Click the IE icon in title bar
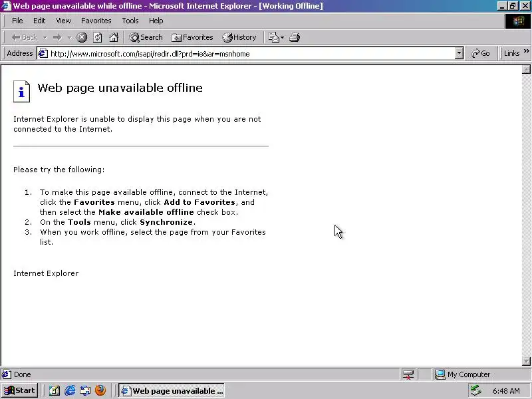 pyautogui.click(x=7, y=6)
